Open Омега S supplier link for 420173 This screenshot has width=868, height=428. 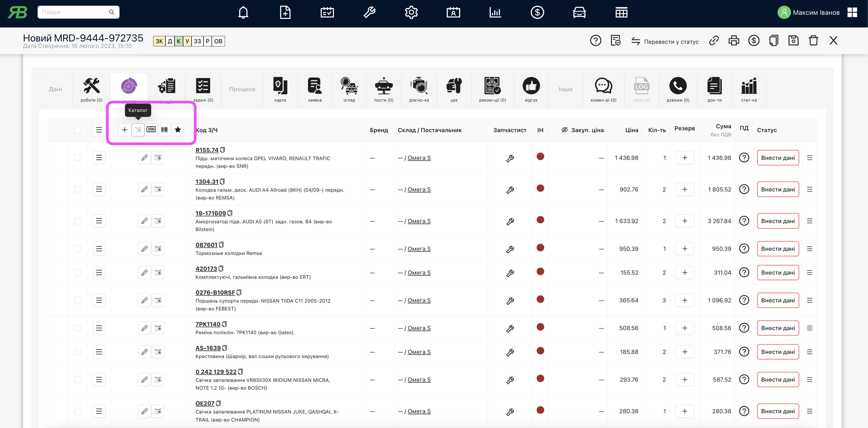419,273
